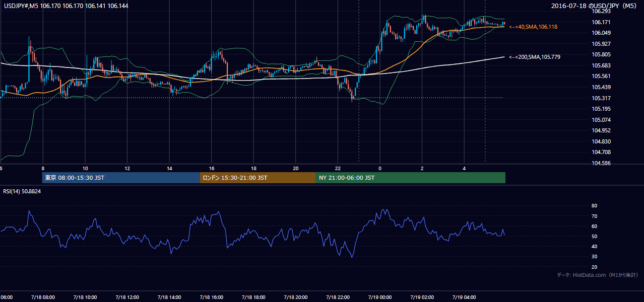The image size is (644, 302).
Task: Click RSI axis level 60
Action: (x=594, y=226)
